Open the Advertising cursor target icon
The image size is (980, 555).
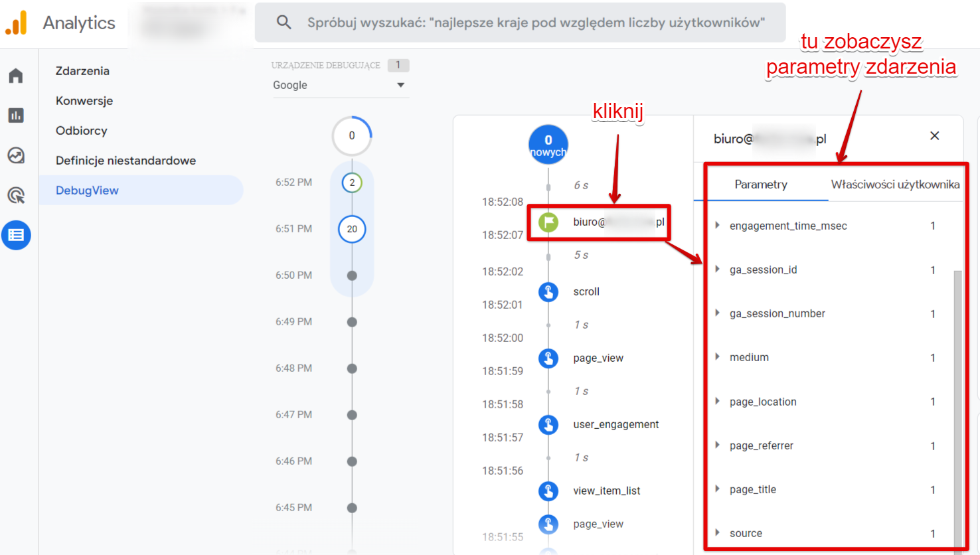16,195
